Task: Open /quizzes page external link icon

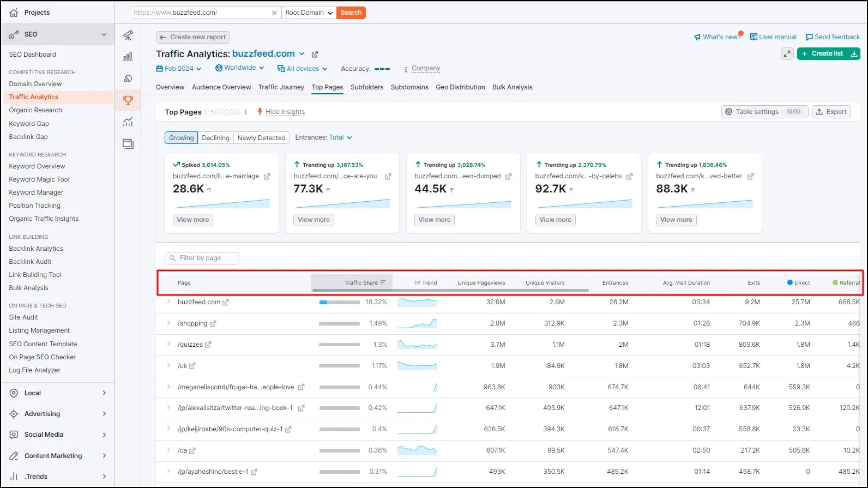Action: [208, 345]
